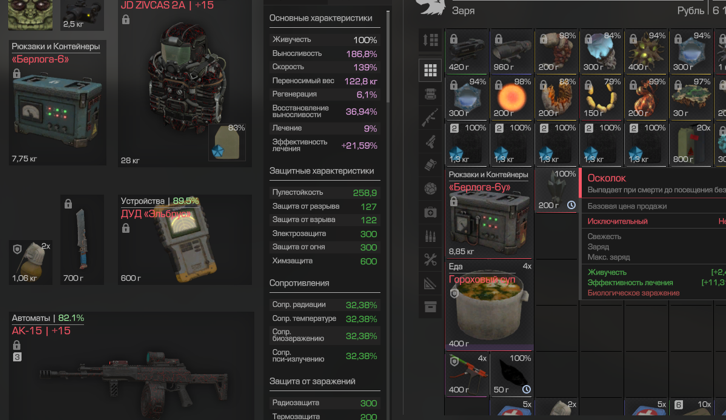
Task: Click the JD ZIVCAS 2A armor slot
Action: tap(185, 83)
